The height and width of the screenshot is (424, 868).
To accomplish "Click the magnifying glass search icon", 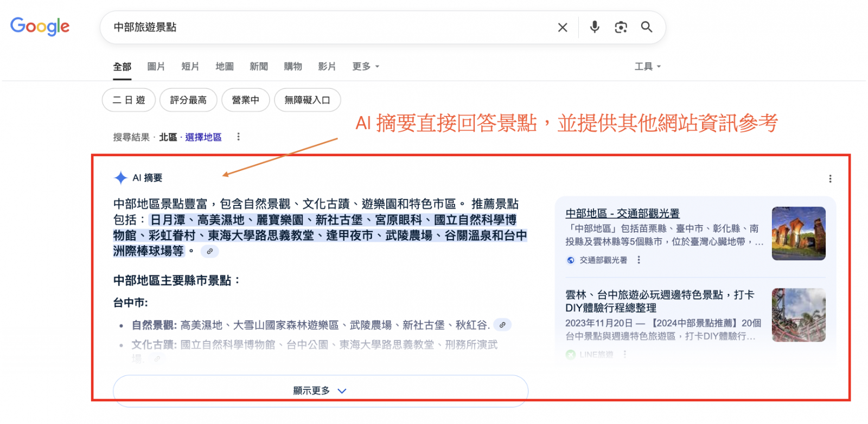I will coord(646,27).
